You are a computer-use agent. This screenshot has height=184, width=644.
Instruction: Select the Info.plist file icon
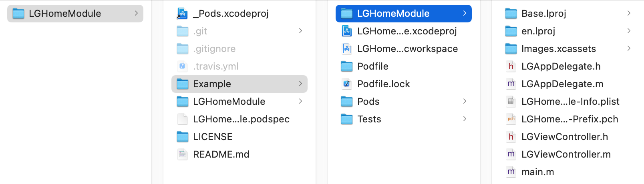coord(511,102)
